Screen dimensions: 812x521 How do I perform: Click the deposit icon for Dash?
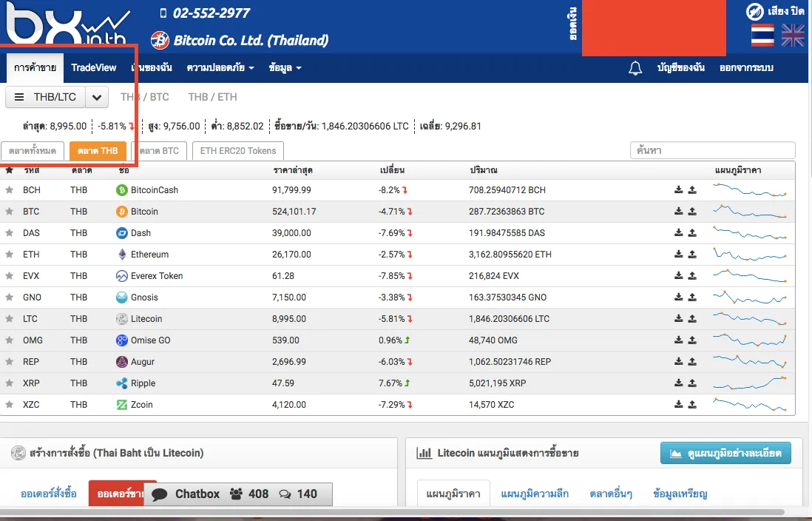(678, 233)
